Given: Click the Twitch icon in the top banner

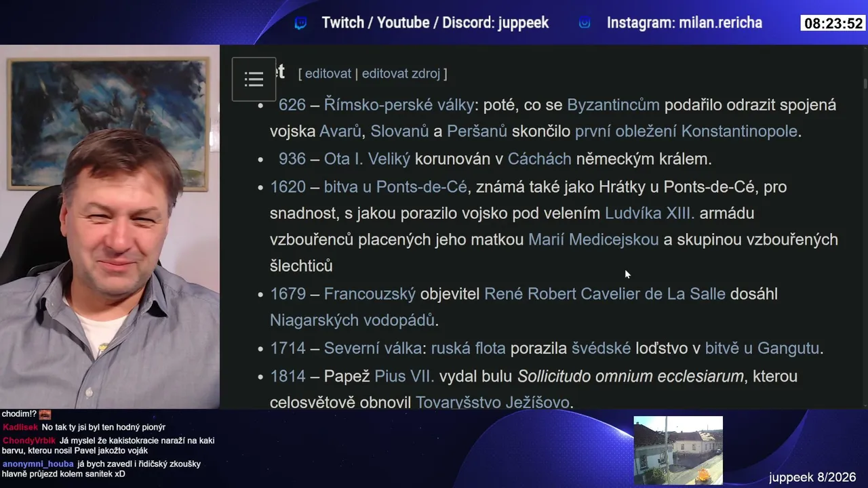Looking at the screenshot, I should click(300, 24).
